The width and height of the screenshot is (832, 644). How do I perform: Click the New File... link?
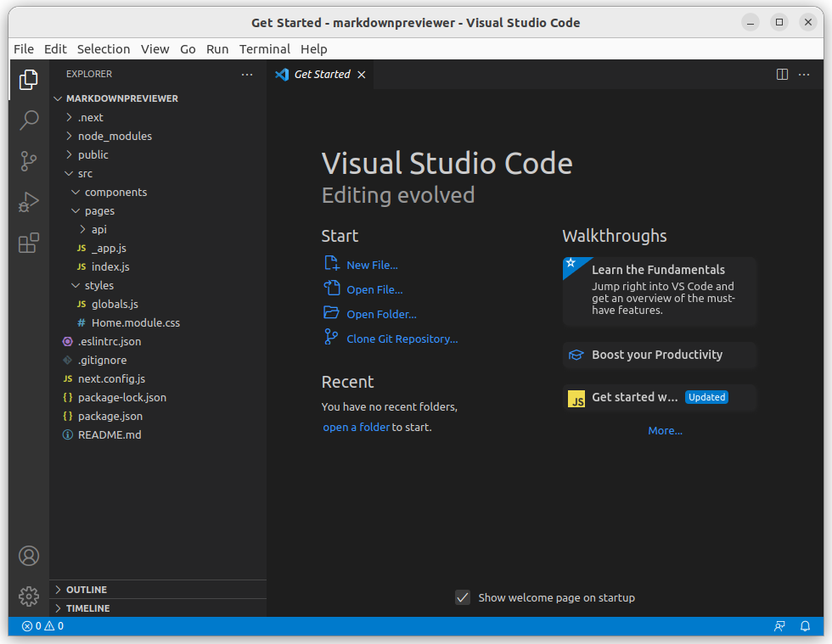pos(372,266)
